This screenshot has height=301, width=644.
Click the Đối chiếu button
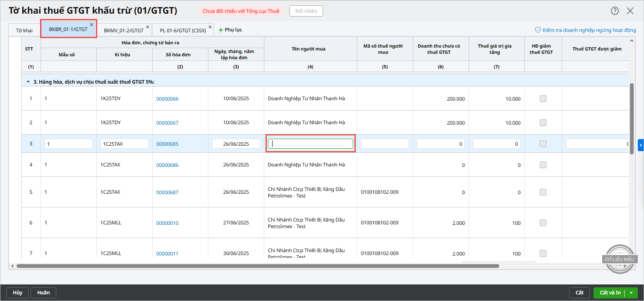pos(306,11)
